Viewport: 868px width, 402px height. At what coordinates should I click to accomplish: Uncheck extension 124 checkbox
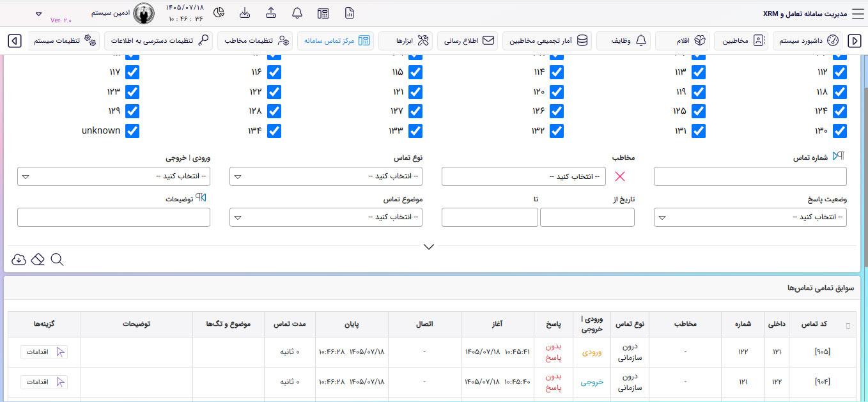840,111
